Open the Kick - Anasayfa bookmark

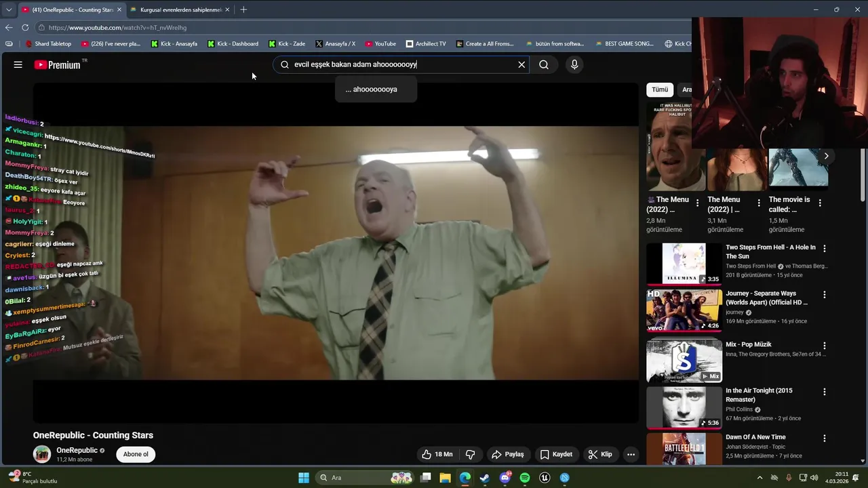point(174,43)
